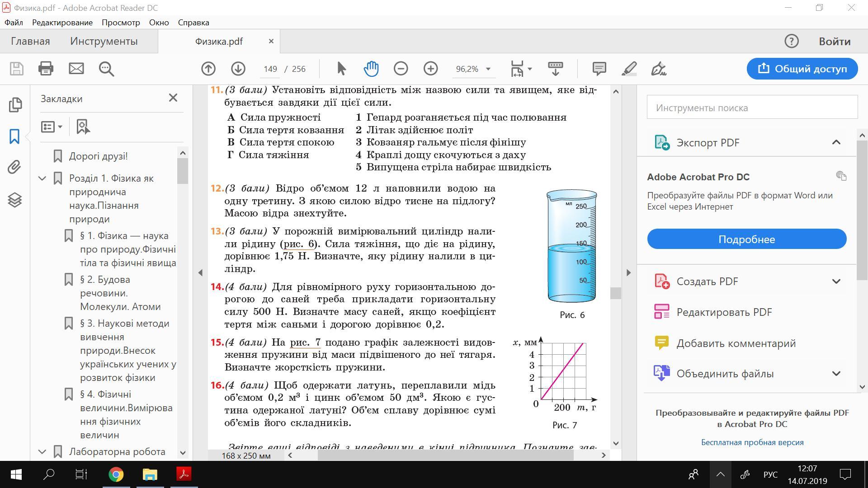The image size is (868, 488).
Task: Click the Общий доступ share button
Action: [802, 69]
